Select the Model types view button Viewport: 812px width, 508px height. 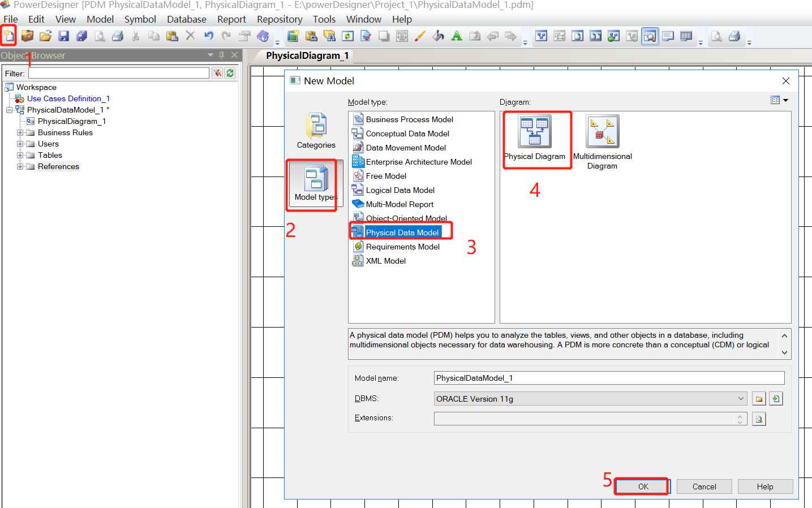click(x=316, y=184)
